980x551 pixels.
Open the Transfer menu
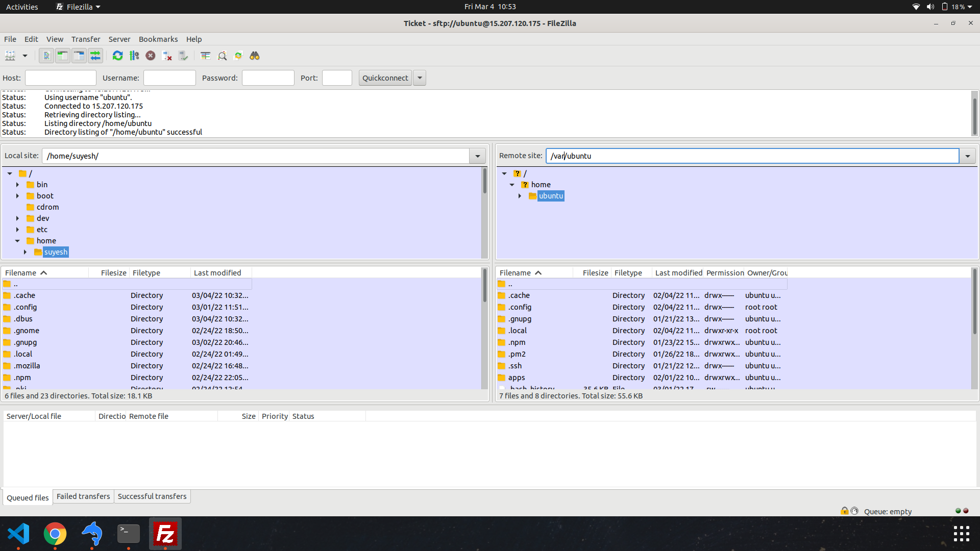pyautogui.click(x=86, y=39)
